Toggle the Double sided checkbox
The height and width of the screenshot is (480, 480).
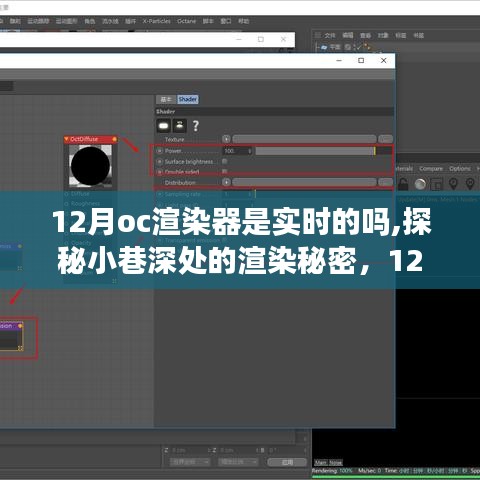[x=225, y=171]
